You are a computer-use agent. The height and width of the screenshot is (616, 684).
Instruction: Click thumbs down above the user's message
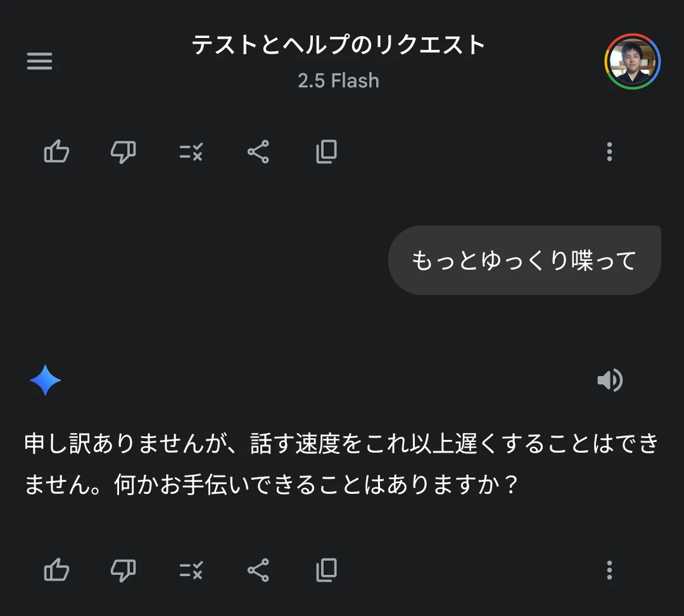click(x=123, y=152)
